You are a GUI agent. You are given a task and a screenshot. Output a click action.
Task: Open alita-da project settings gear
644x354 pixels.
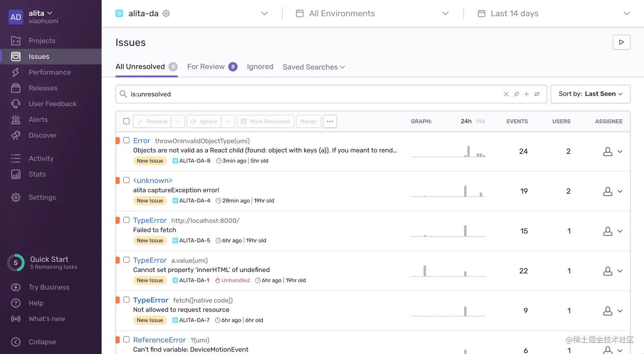coord(166,14)
